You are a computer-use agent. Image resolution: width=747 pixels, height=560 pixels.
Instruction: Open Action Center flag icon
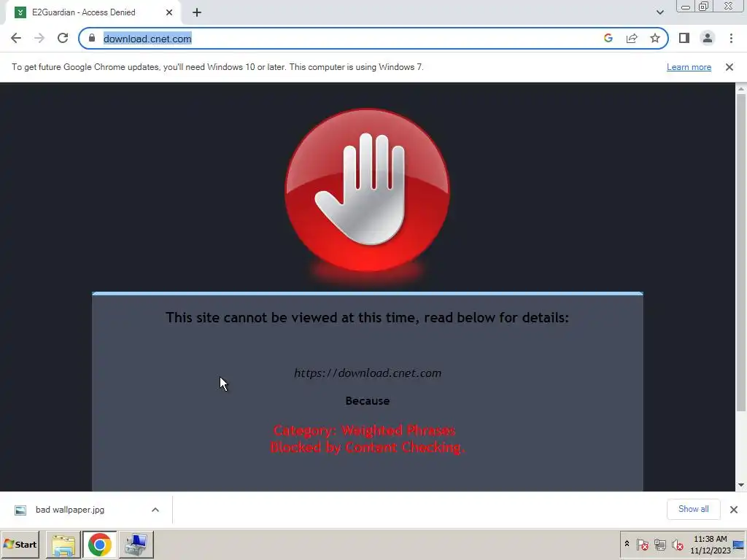pyautogui.click(x=642, y=544)
